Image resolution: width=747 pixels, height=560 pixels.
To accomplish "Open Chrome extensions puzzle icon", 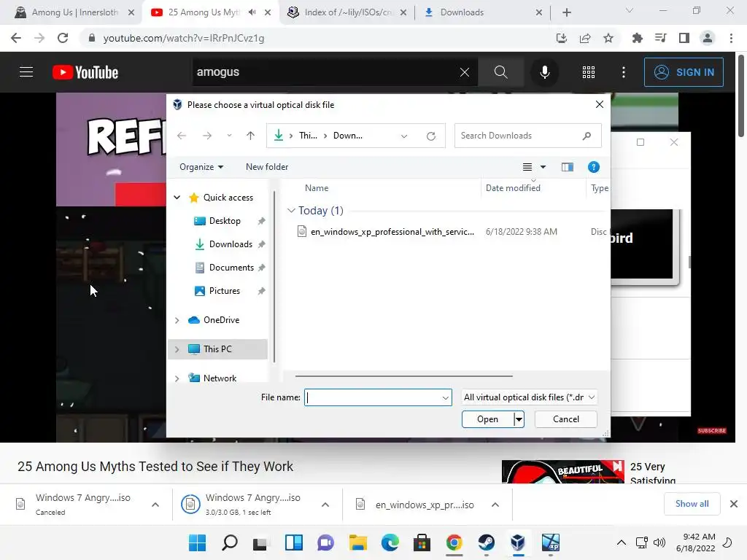I will pos(638,38).
